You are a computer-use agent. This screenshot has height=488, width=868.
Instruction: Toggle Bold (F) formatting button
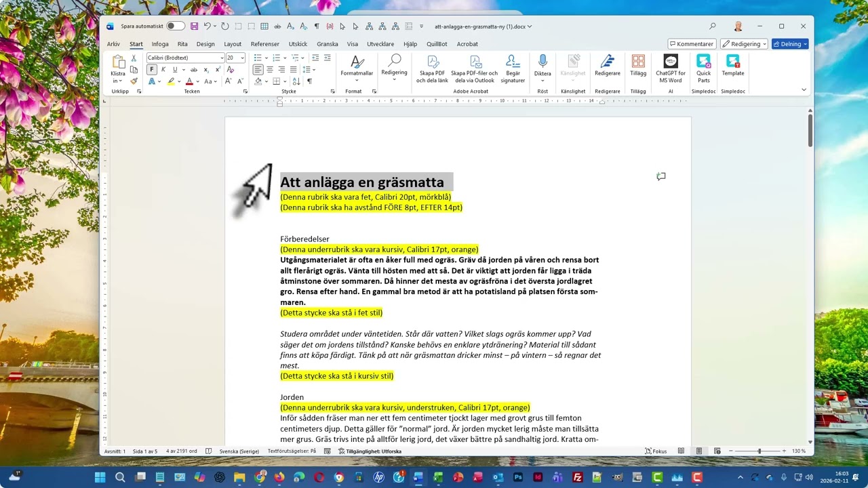(x=152, y=69)
